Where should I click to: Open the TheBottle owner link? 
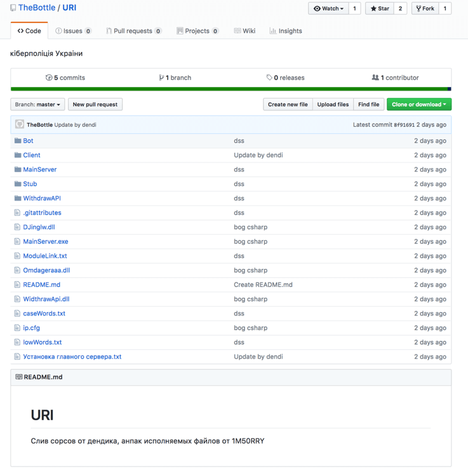pyautogui.click(x=37, y=8)
